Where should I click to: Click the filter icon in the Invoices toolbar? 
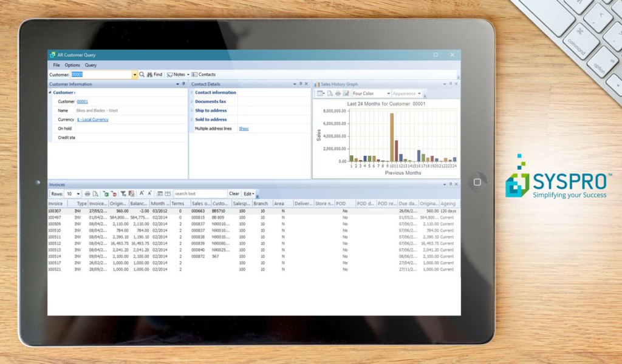(123, 194)
